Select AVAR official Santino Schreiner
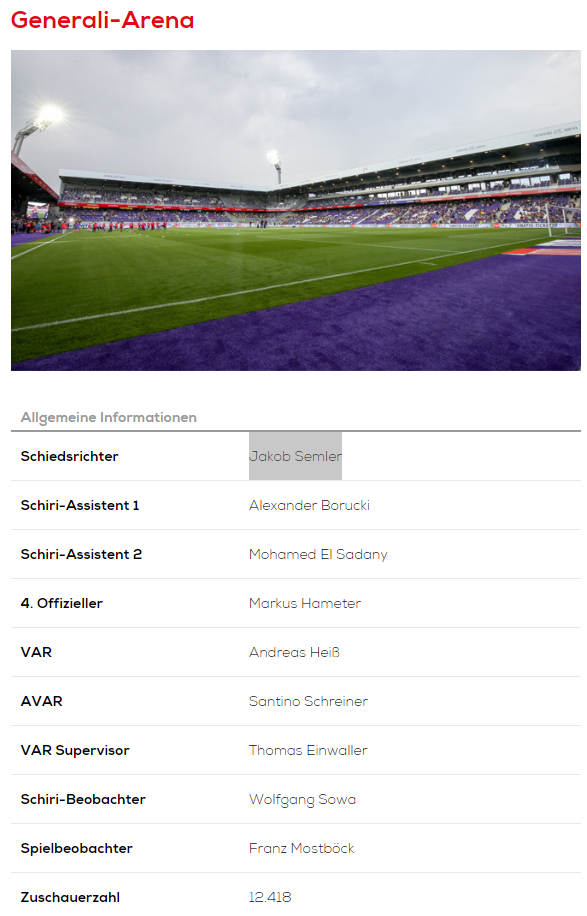 (x=308, y=702)
